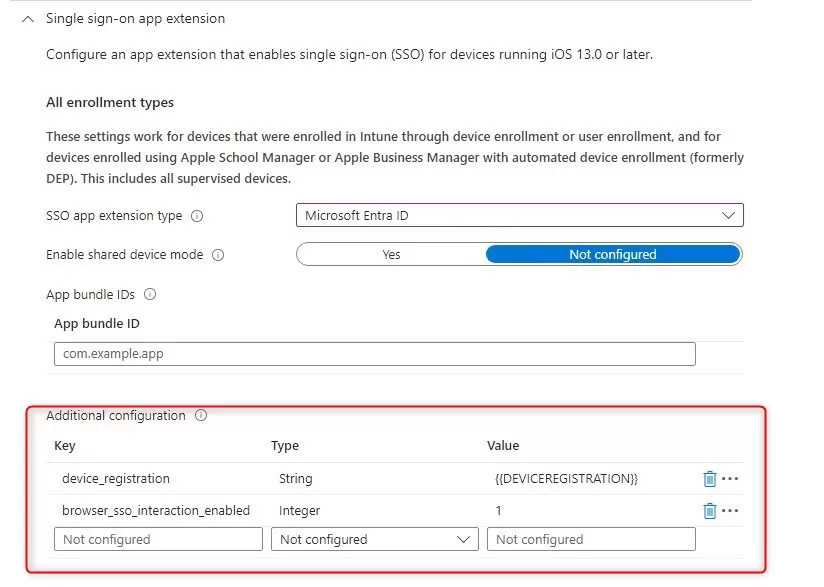Delete the device_registration row with trash icon
Image resolution: width=824 pixels, height=587 pixels.
click(x=709, y=479)
